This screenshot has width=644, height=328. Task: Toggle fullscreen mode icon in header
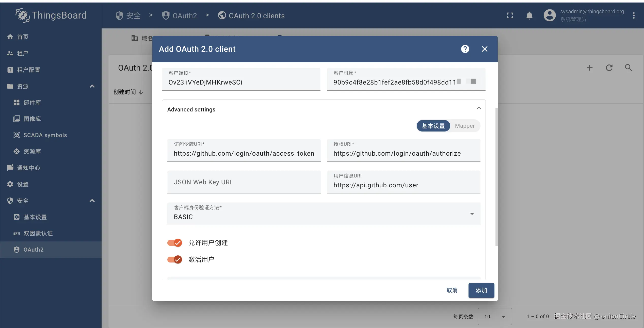[x=510, y=15]
